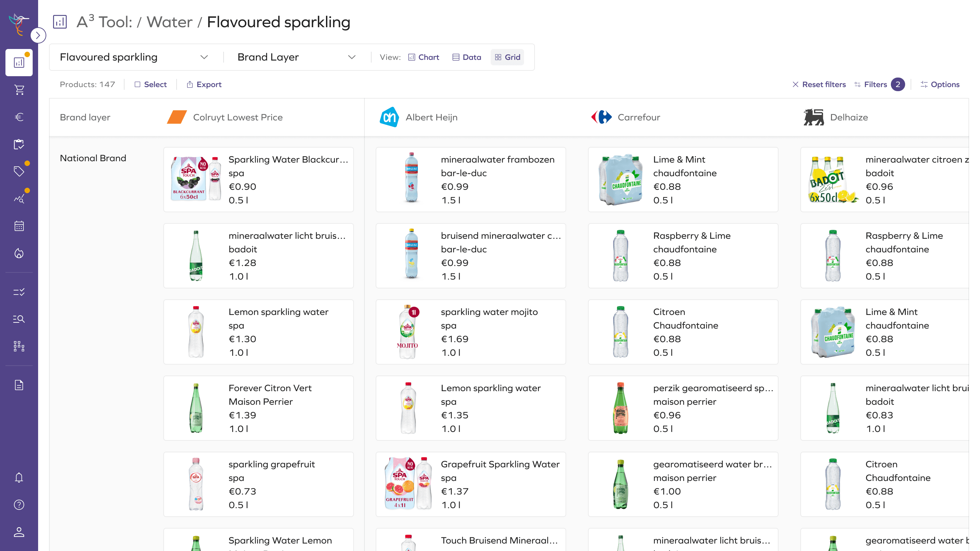Open the calendar sidebar icon
This screenshot has width=980, height=551.
pyautogui.click(x=19, y=226)
